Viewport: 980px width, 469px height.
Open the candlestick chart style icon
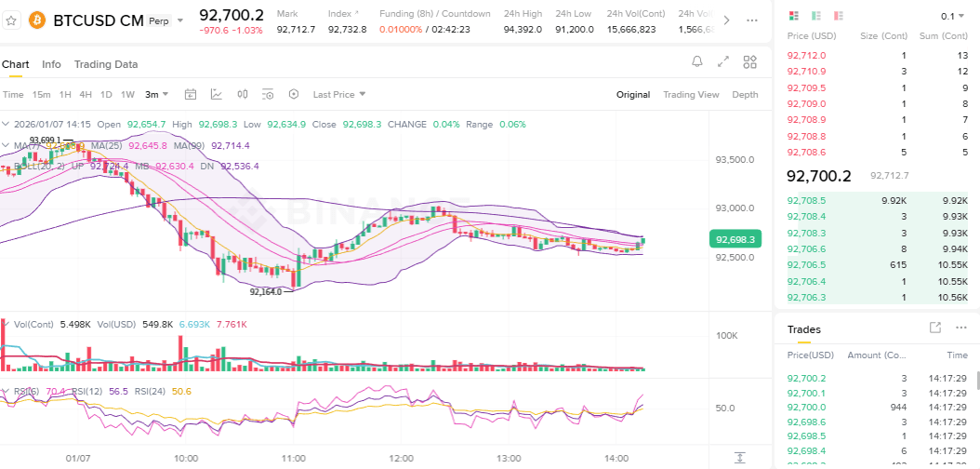click(243, 94)
